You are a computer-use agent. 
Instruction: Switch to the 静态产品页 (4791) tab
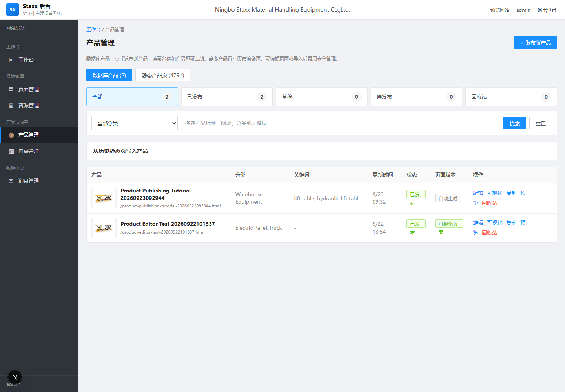point(163,75)
